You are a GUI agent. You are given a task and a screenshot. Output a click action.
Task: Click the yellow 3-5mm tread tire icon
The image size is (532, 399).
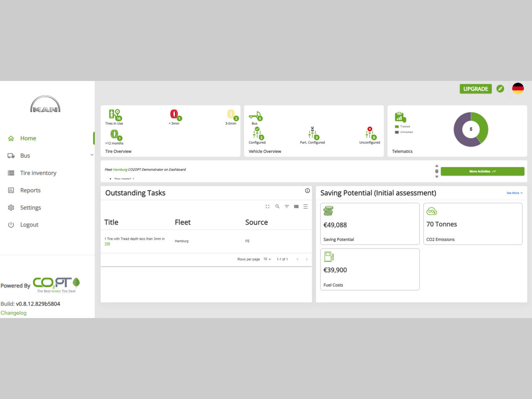231,115
